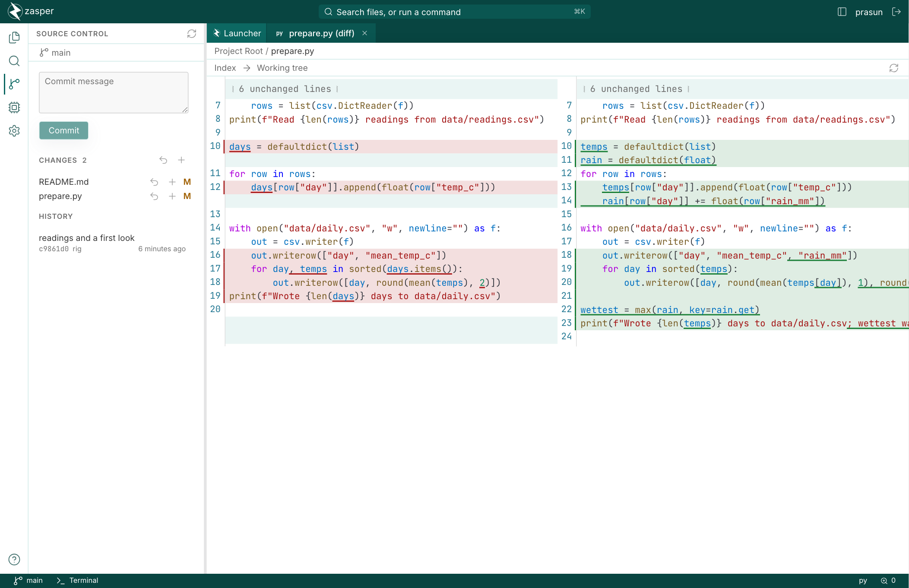The image size is (909, 588).
Task: Open the search sidebar icon
Action: click(x=14, y=61)
